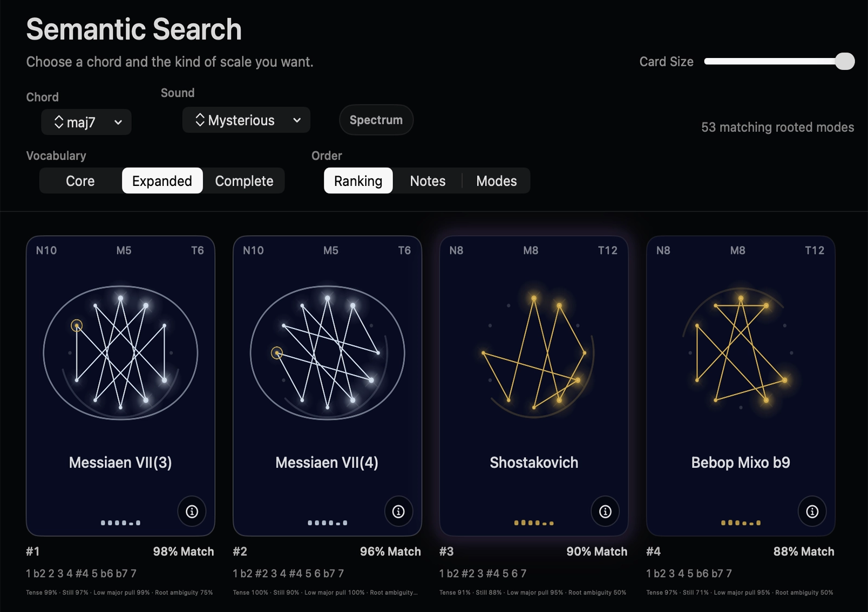Open the maj7 Chord dropdown
Image resolution: width=868 pixels, height=612 pixels.
coord(86,122)
